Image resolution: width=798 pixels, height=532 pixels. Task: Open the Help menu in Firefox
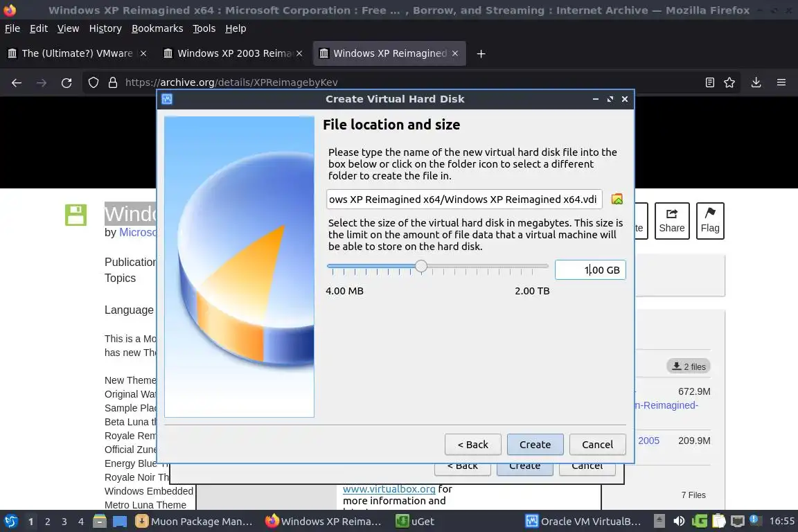click(x=236, y=28)
